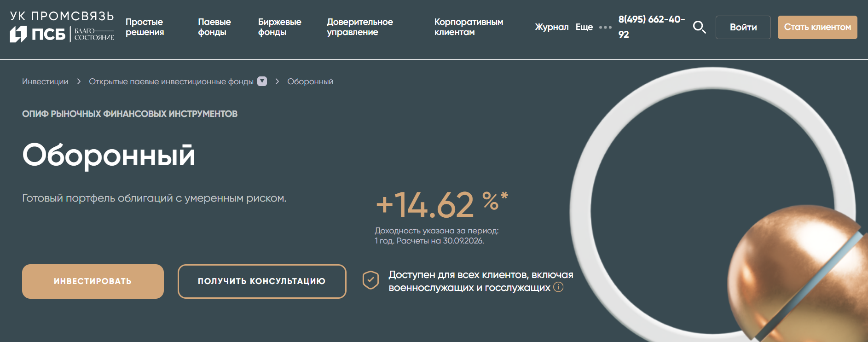Follow the 'Инвестиции' breadcrumb link
This screenshot has width=868, height=342.
pyautogui.click(x=45, y=81)
